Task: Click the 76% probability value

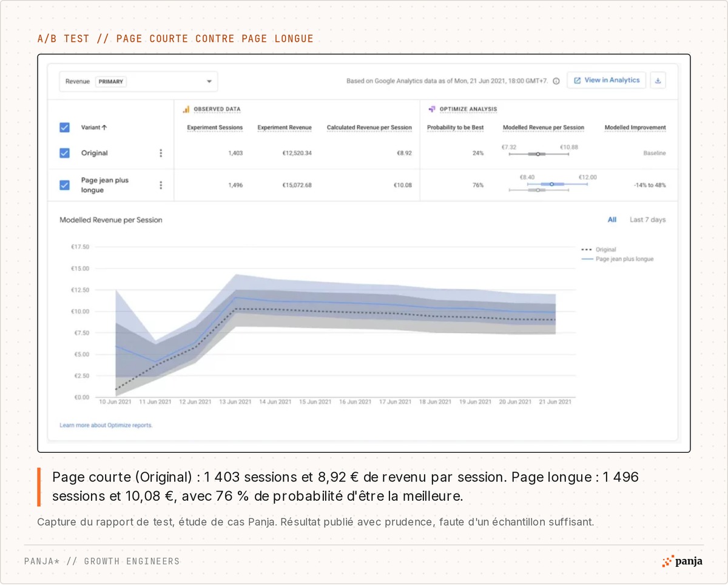Action: coord(478,185)
